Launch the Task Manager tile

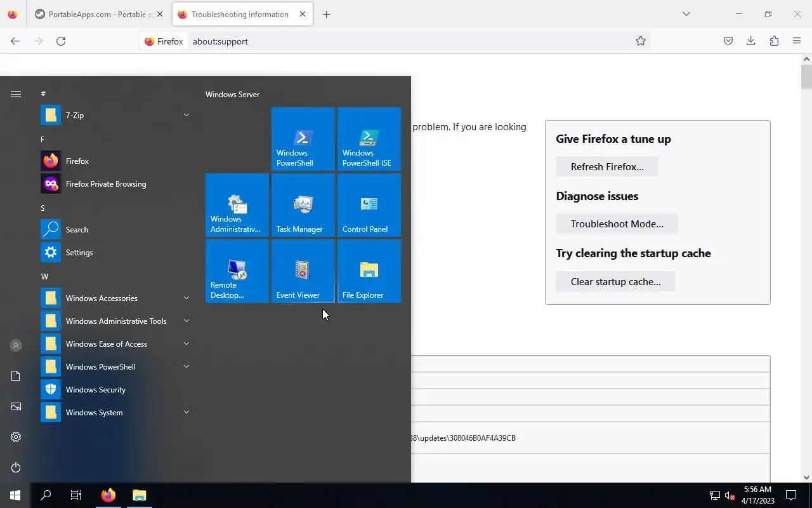coord(303,205)
